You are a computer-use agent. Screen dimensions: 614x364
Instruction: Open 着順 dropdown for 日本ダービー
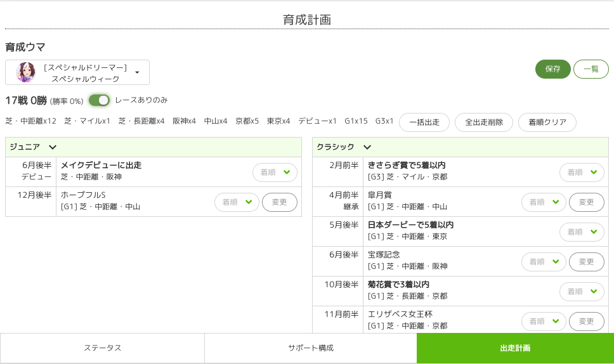click(582, 232)
